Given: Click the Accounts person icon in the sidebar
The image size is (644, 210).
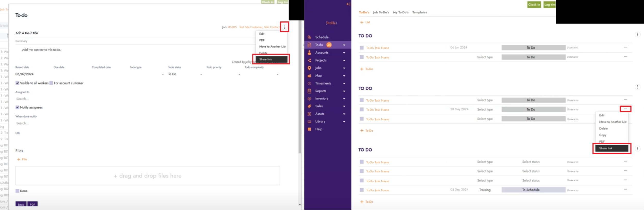Looking at the screenshot, I should point(309,53).
